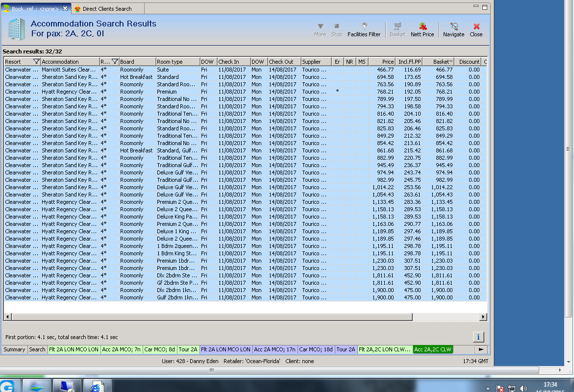Open the Navigate tool

(454, 30)
